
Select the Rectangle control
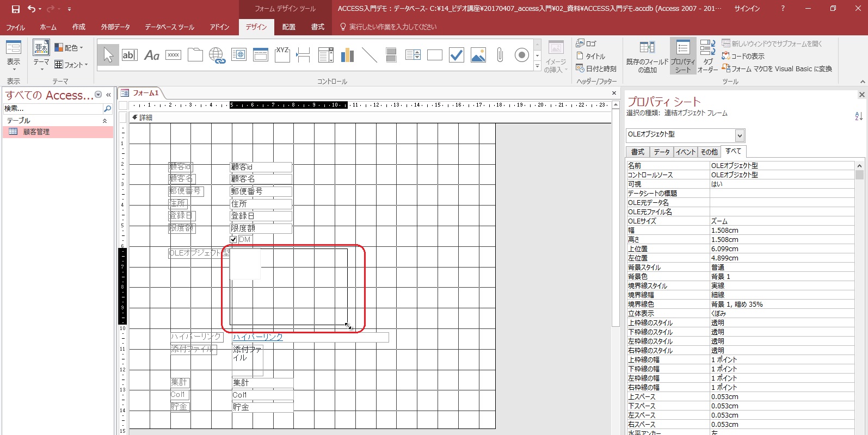tap(435, 55)
